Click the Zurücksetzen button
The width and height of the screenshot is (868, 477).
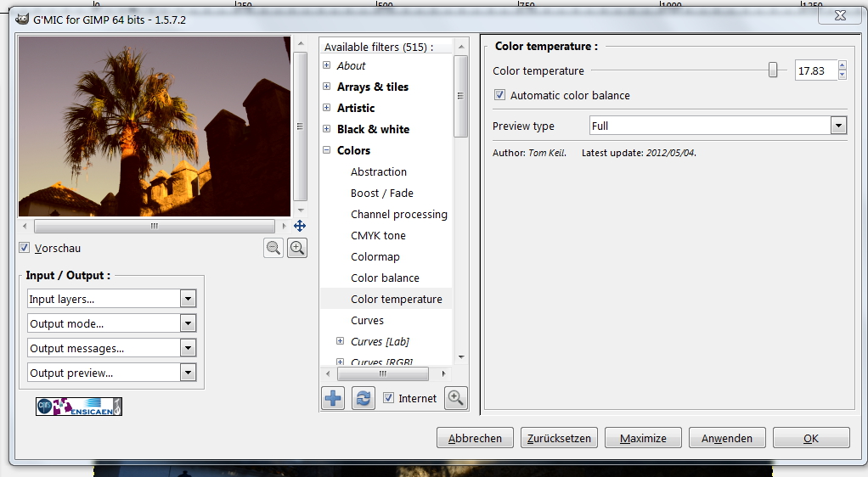click(x=559, y=438)
